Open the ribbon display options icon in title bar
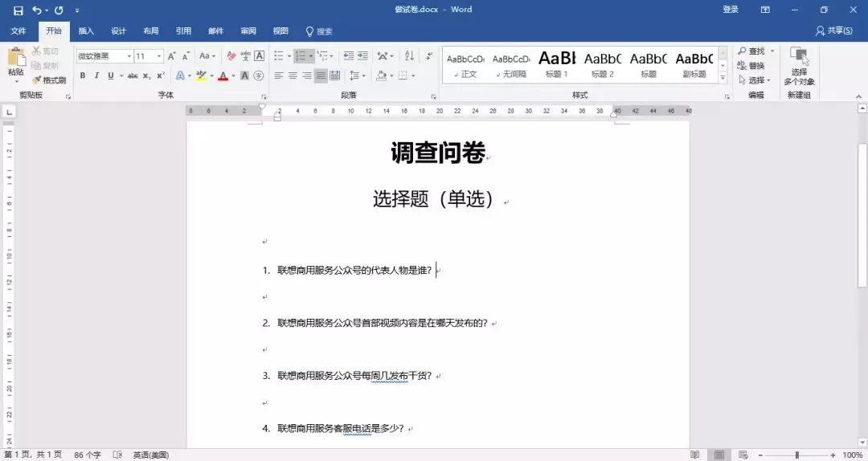Screen dimensions: 868x461 click(x=765, y=10)
